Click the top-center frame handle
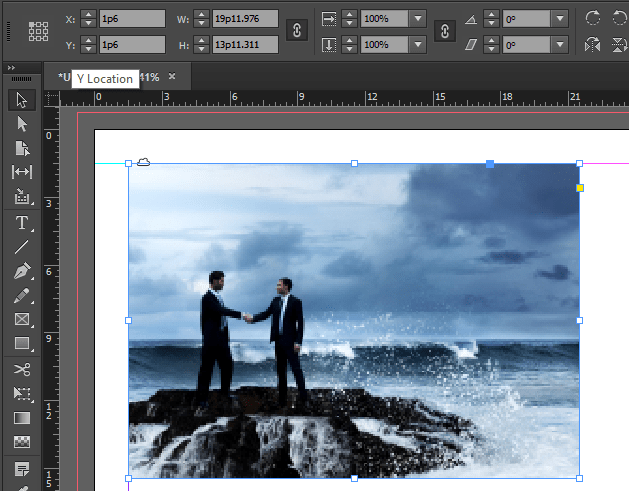Viewport: 629px width, 491px height. [354, 163]
